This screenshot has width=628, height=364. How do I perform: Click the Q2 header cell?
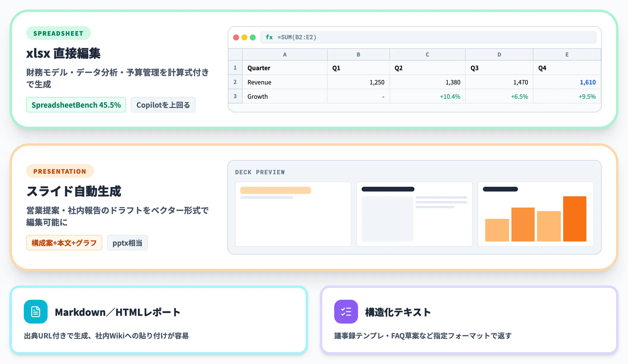428,68
